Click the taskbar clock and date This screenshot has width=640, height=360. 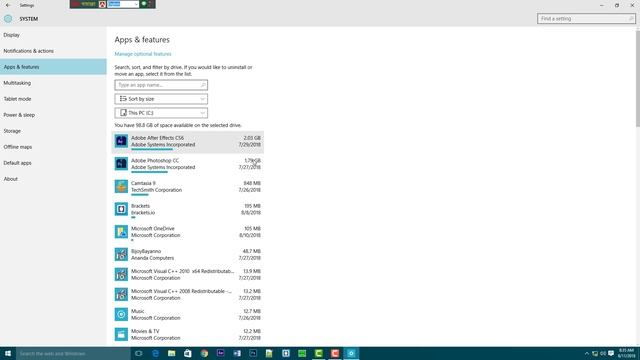(626, 353)
